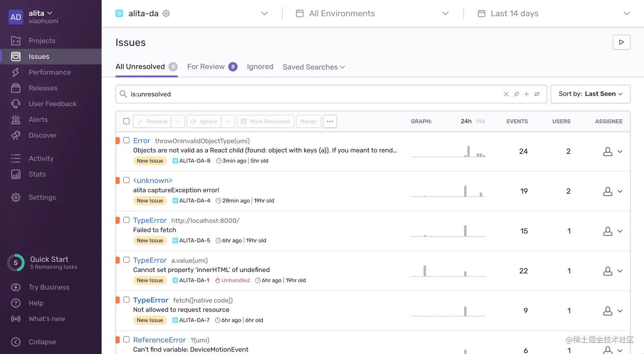
Task: Click the Unhandled tag on ALITA-DA-1
Action: [232, 280]
